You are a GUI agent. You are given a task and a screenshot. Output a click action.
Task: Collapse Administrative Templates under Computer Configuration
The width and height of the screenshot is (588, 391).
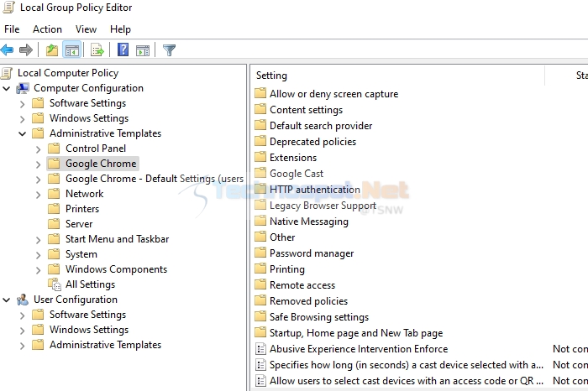(23, 133)
